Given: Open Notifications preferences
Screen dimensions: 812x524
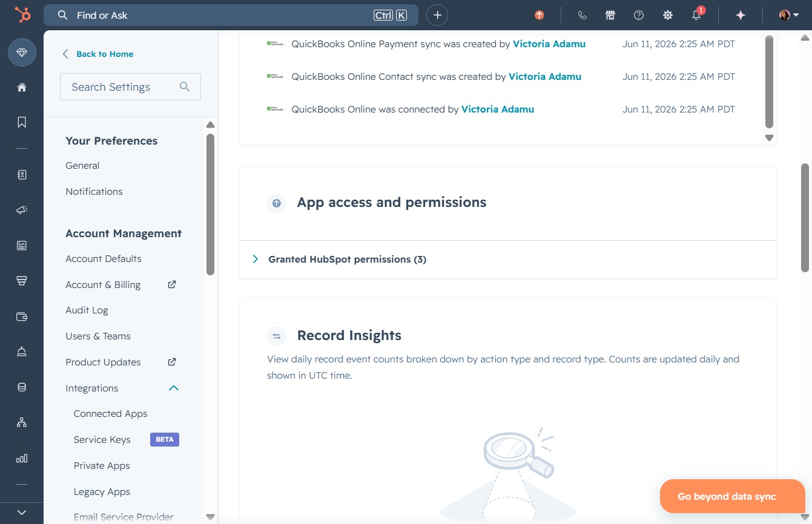Looking at the screenshot, I should (94, 191).
